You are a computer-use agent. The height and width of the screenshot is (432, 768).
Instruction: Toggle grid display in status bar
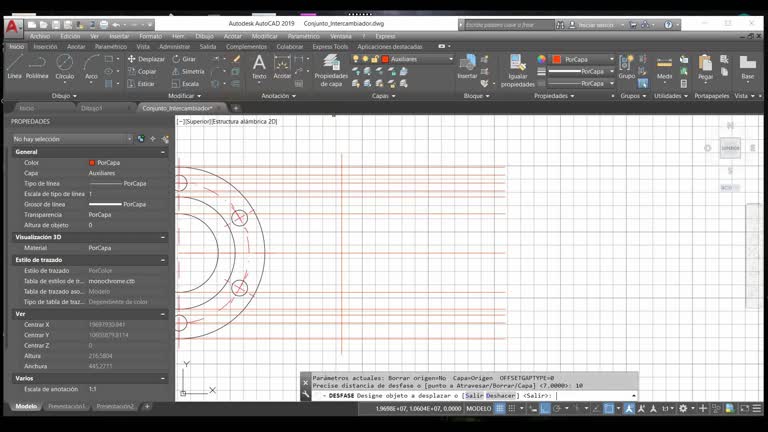pyautogui.click(x=500, y=408)
